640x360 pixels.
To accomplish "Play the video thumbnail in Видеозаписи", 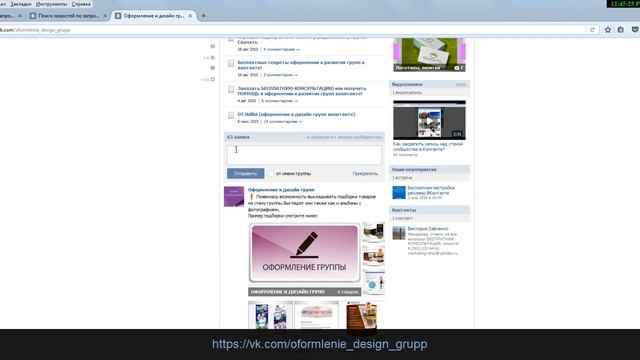I will 429,120.
